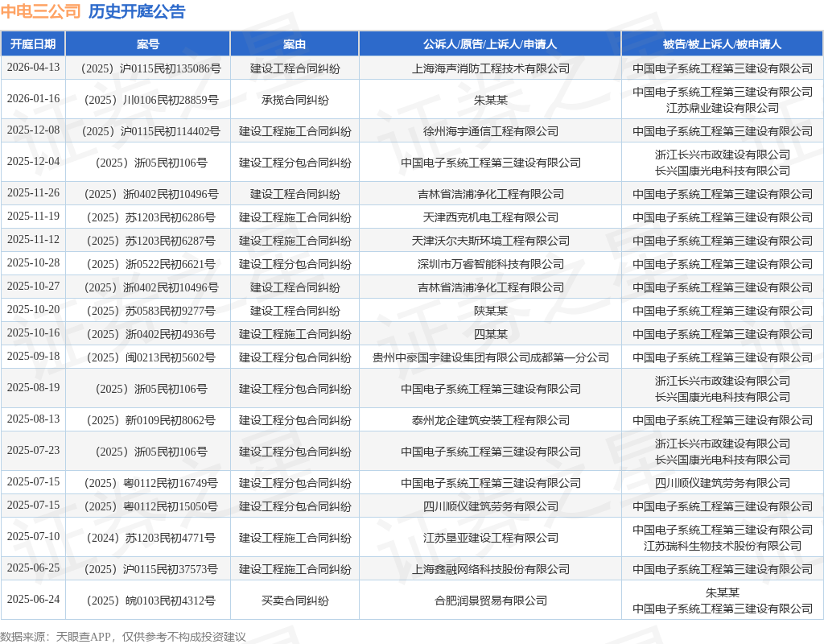Click plaintiff 陕某某
The image size is (824, 644).
[490, 312]
